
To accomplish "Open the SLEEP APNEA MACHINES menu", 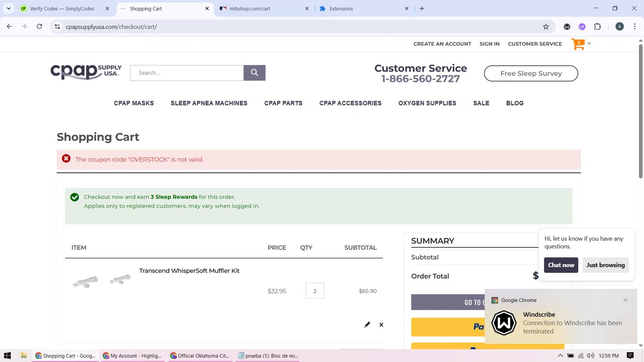I will click(209, 103).
